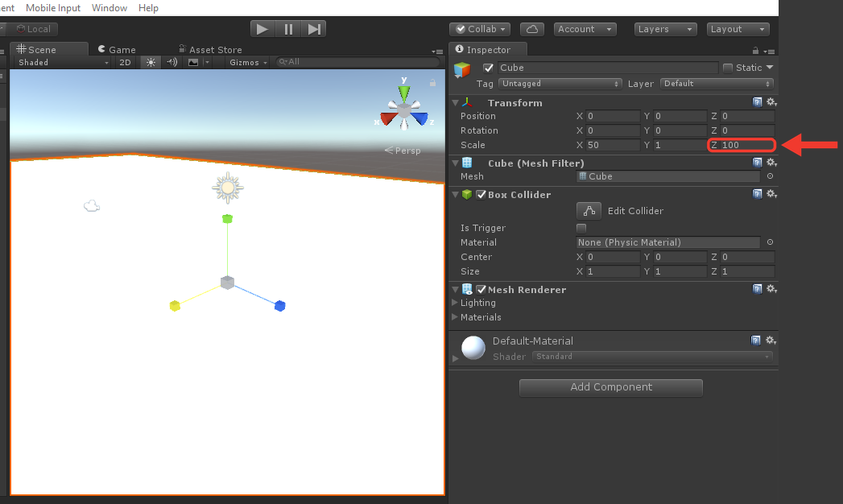Open Mesh Renderer help reference icon
The height and width of the screenshot is (504, 843).
coord(757,289)
